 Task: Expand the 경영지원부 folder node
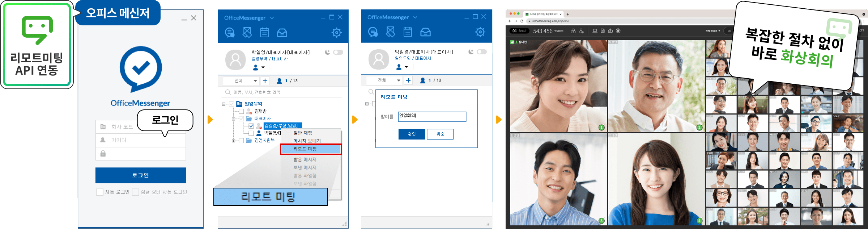pos(233,141)
